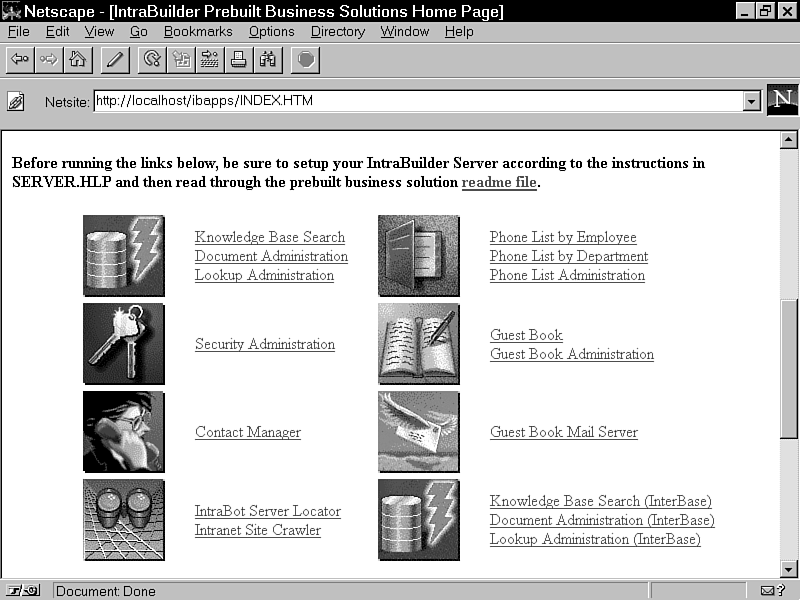Open the Directory menu
The image size is (800, 600).
click(x=337, y=31)
